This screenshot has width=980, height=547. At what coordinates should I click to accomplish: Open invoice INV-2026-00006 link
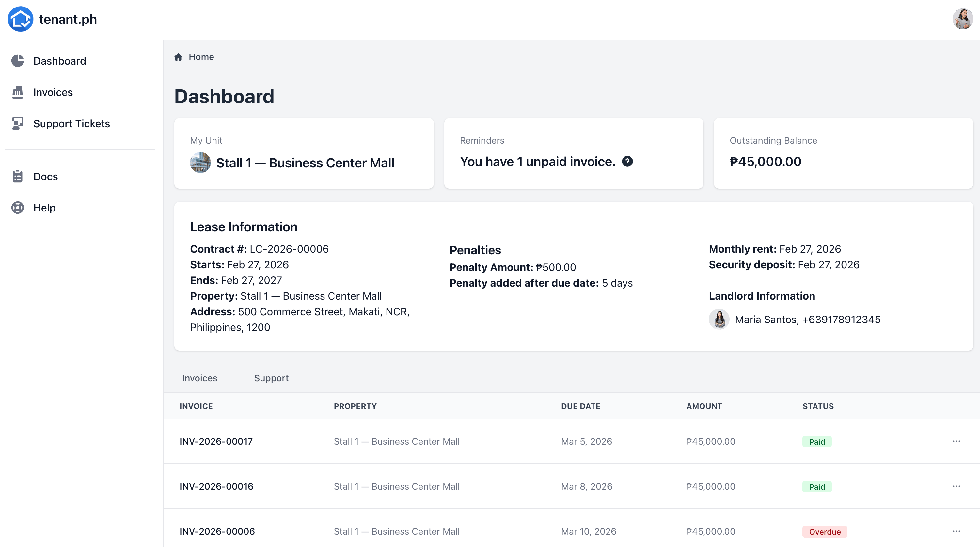click(217, 531)
